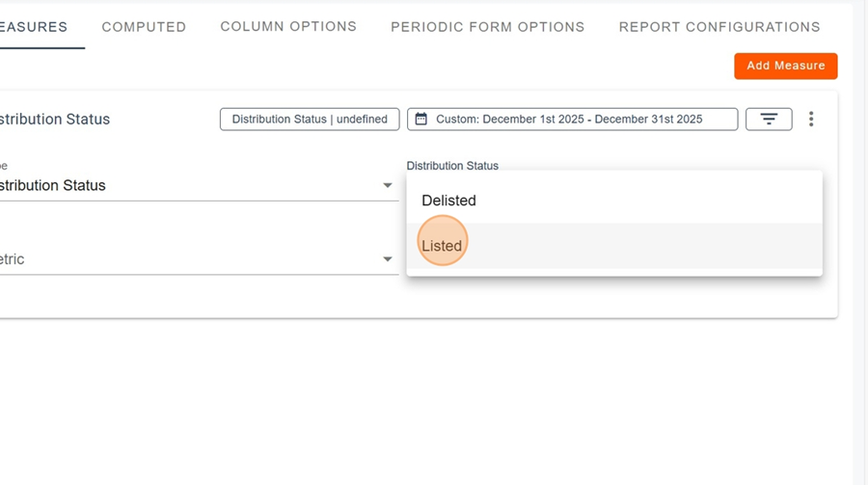Click the Add Measure button

[x=786, y=66]
